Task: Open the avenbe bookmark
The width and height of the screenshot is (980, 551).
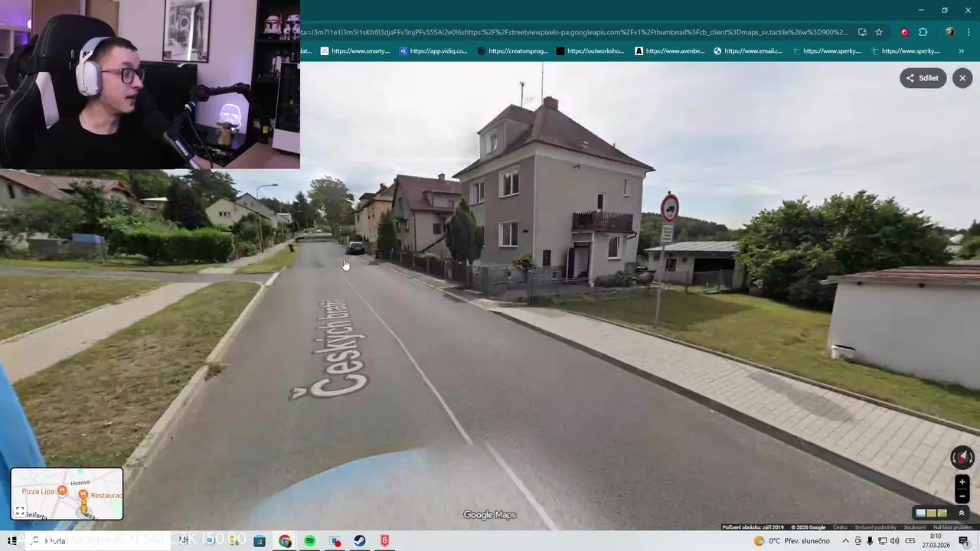Action: [670, 51]
